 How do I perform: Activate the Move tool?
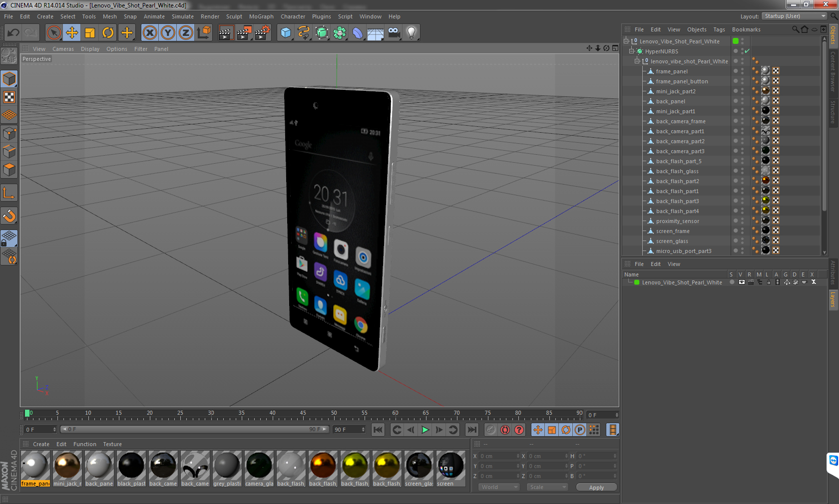[72, 33]
